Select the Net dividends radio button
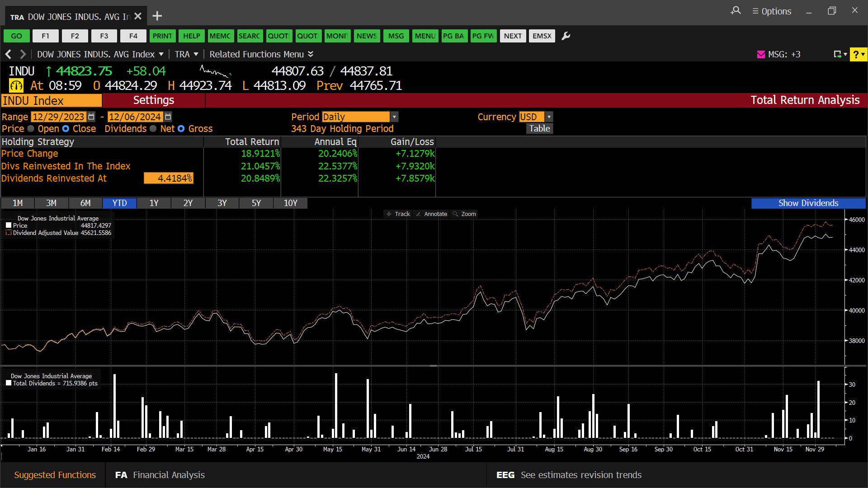 pos(153,129)
